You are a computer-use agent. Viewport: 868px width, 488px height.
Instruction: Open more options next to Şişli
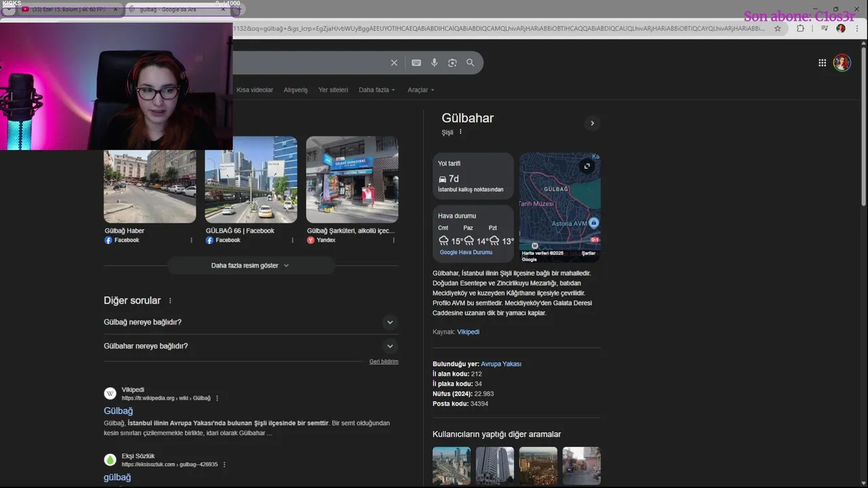(460, 131)
